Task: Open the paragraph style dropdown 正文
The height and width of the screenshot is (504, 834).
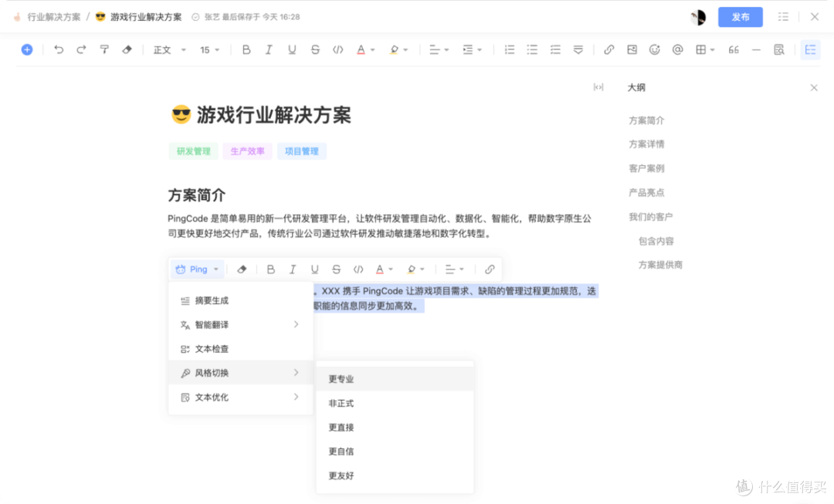Action: [169, 50]
